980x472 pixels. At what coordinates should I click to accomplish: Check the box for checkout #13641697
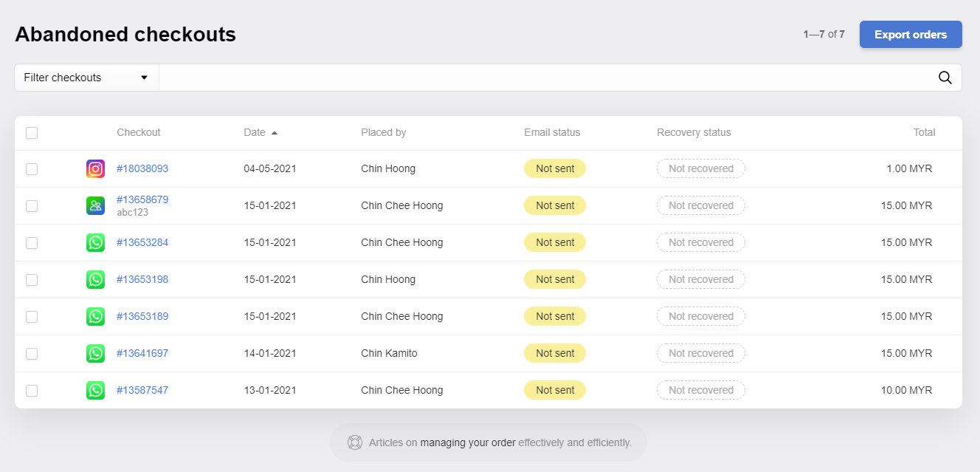[x=32, y=354]
